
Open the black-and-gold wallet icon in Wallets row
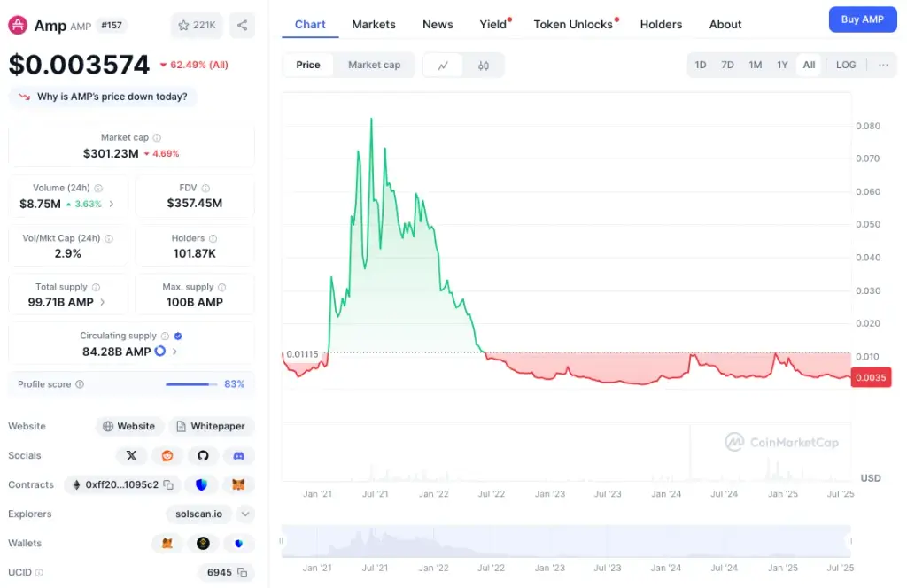coord(203,543)
